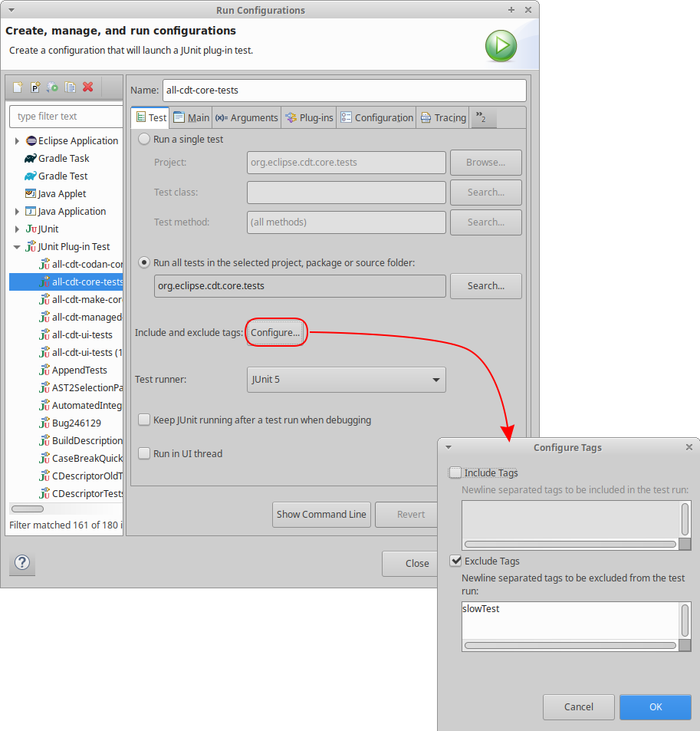Select Run all tests in project radio
The height and width of the screenshot is (731, 700).
click(144, 262)
